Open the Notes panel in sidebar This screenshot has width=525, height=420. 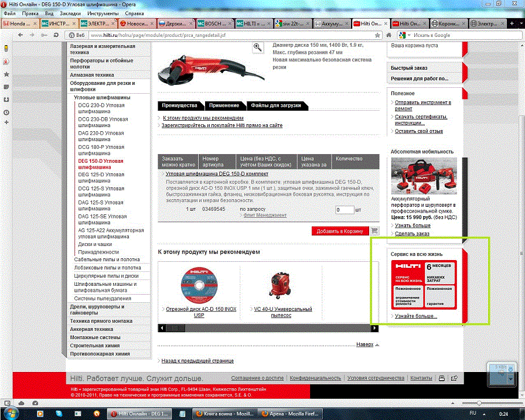[x=6, y=87]
